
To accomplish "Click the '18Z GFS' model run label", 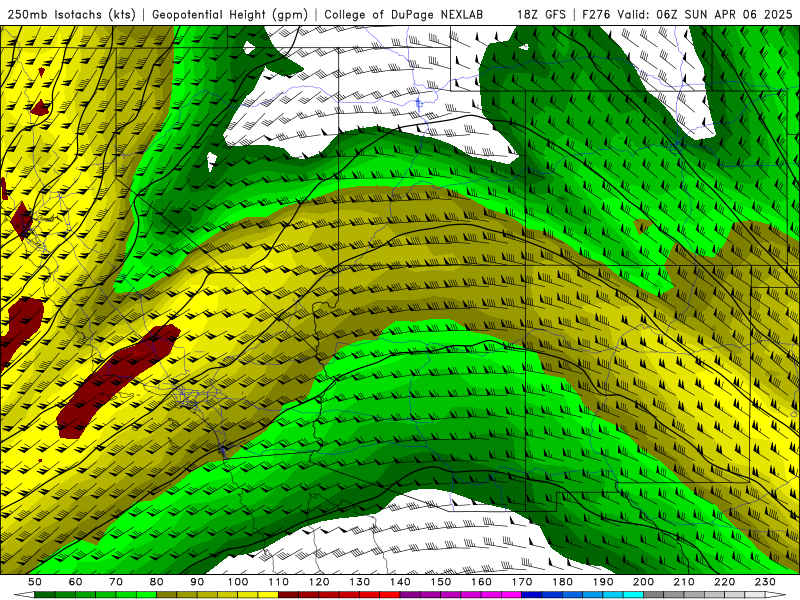I will [541, 14].
